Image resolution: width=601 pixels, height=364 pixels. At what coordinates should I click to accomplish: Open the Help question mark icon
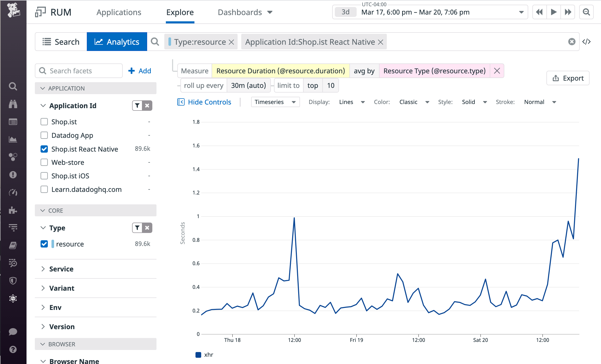[13, 349]
